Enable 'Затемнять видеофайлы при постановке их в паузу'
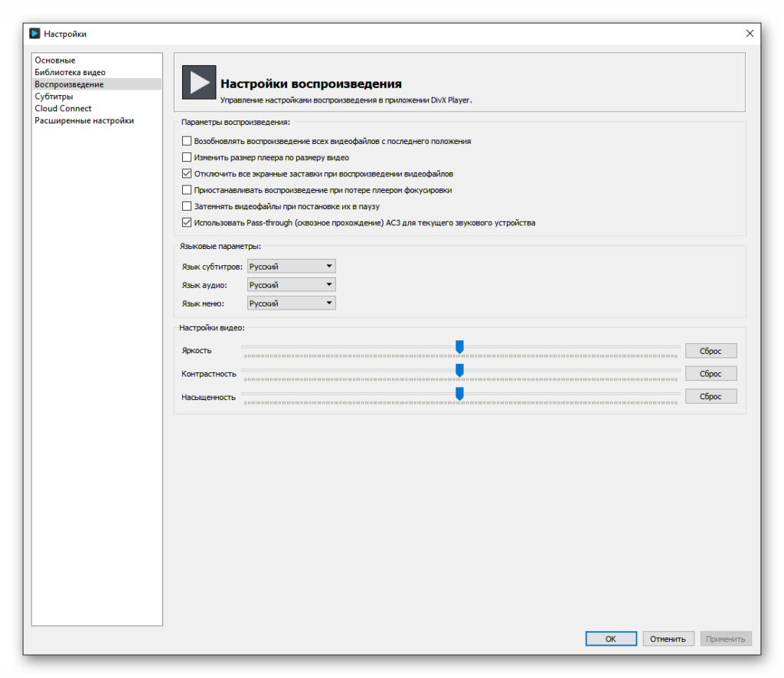The image size is (784, 678). pyautogui.click(x=187, y=206)
